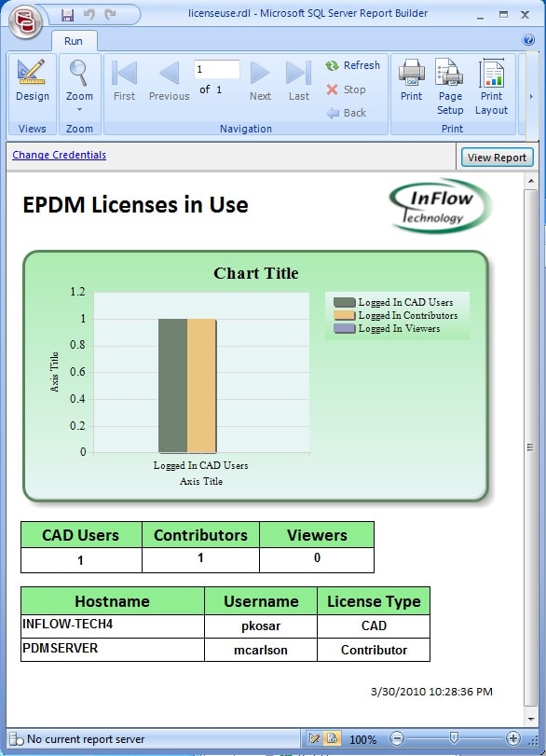
Task: Click the EPDM Licenses in Use heading
Action: coord(135,205)
